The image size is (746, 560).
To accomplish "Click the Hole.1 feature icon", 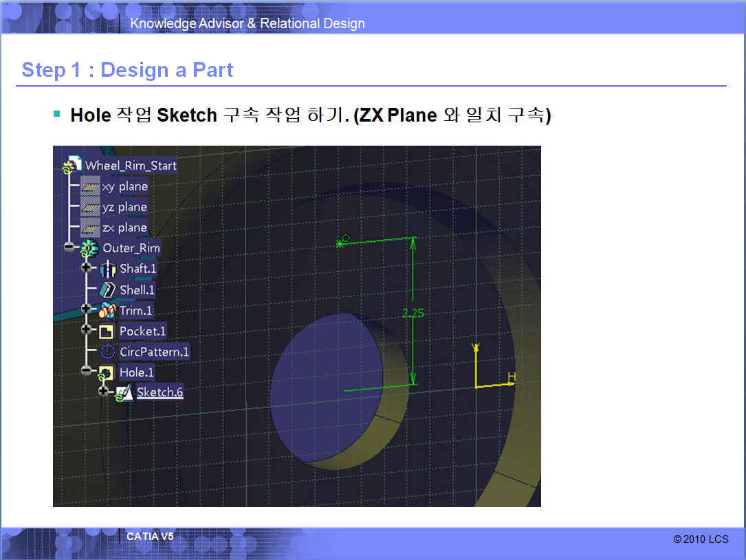I will coord(107,373).
